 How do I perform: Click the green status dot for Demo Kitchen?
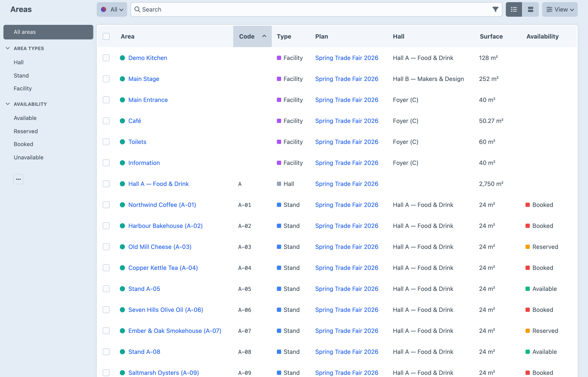tap(122, 58)
